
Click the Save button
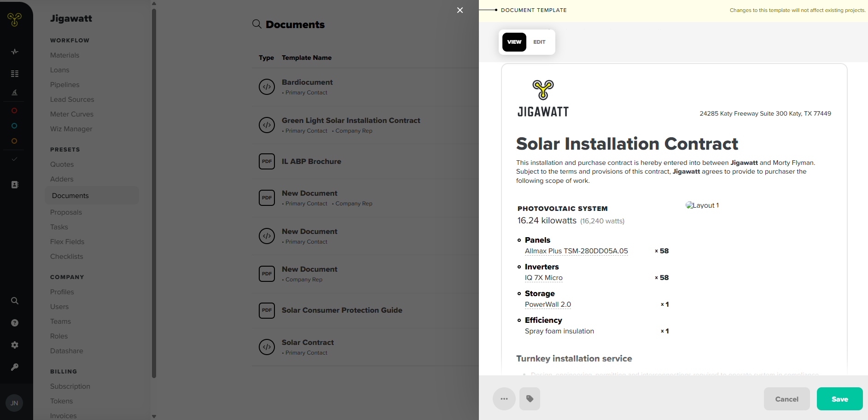point(840,399)
